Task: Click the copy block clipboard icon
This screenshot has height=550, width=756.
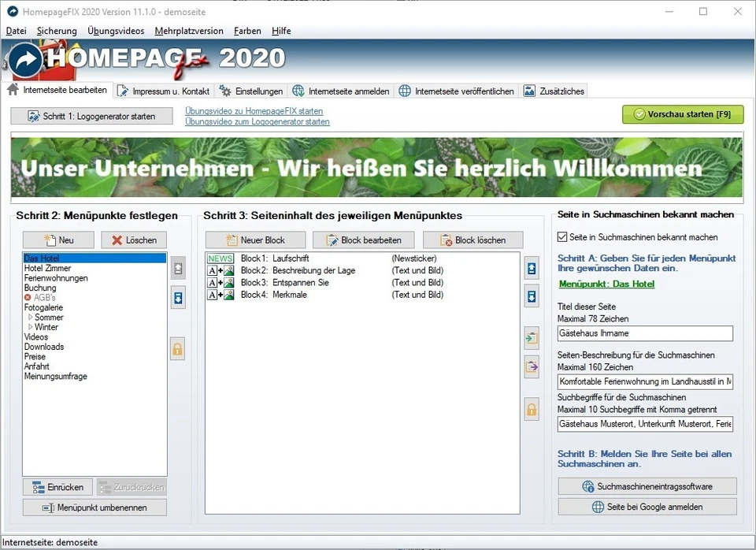Action: [532, 336]
